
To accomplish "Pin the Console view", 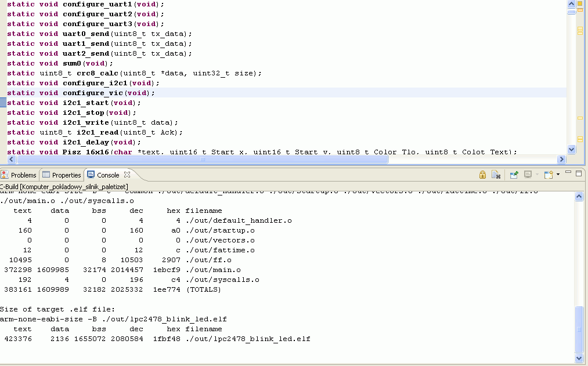I will click(x=514, y=175).
